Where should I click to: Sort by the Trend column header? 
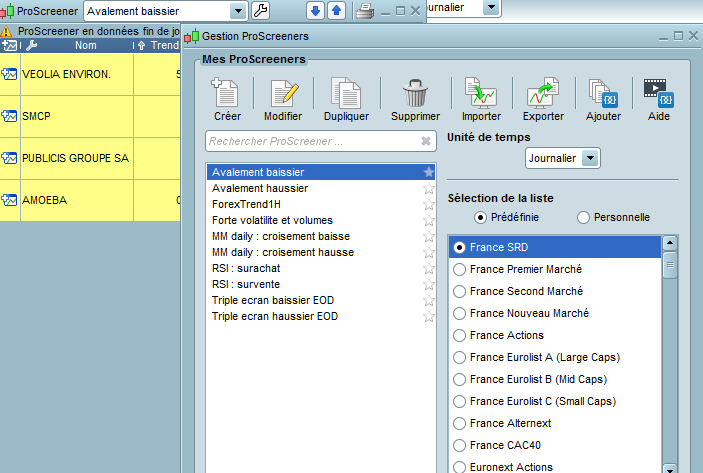tap(164, 45)
